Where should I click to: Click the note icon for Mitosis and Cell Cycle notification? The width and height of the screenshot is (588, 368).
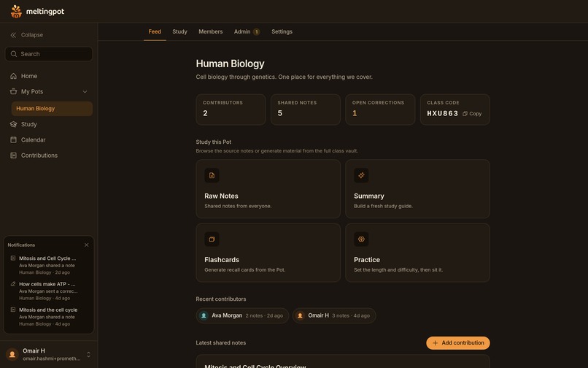(x=13, y=258)
